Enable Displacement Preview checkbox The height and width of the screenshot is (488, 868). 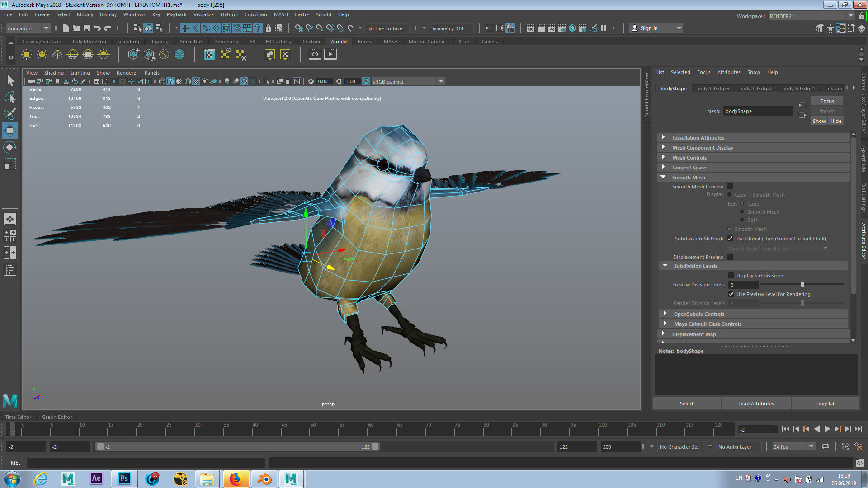730,257
